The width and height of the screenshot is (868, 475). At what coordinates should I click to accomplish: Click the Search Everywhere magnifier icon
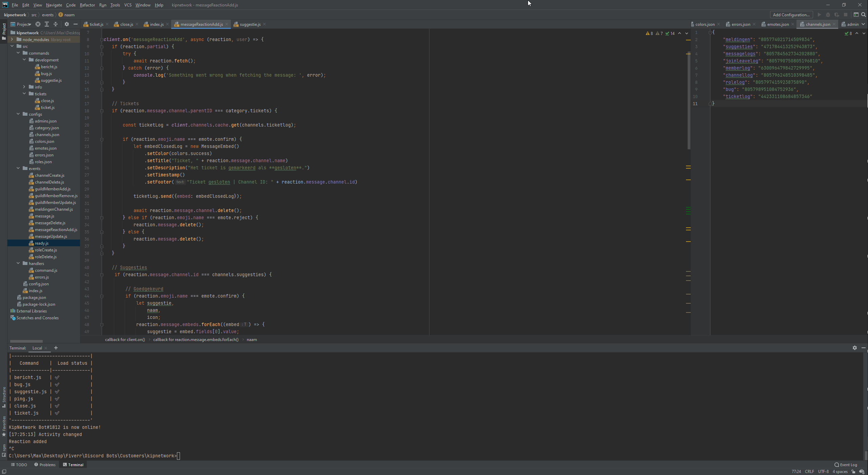pos(863,15)
